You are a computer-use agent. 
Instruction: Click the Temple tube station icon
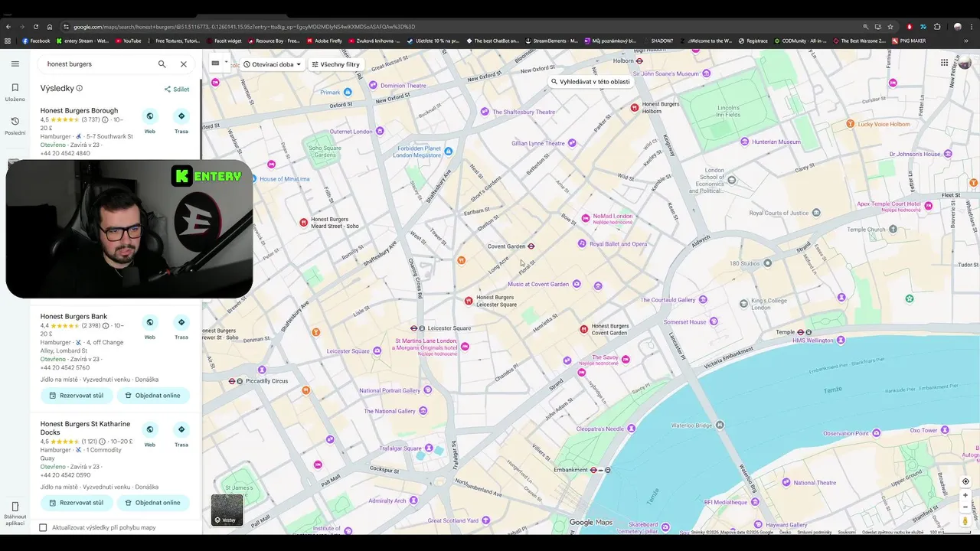click(801, 332)
